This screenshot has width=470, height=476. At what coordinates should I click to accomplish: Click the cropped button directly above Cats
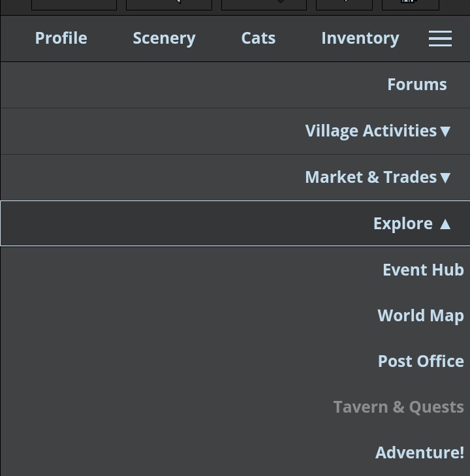[x=264, y=5]
